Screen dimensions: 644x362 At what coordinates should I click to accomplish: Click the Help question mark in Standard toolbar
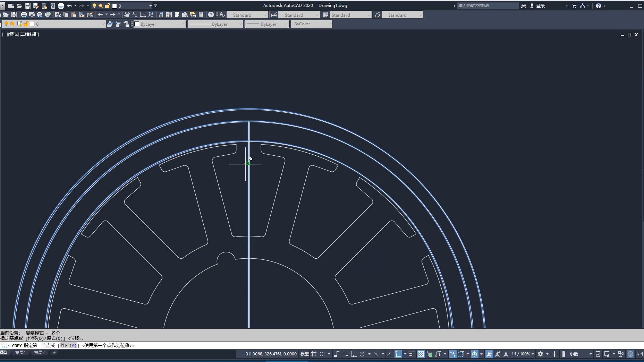pos(211,15)
